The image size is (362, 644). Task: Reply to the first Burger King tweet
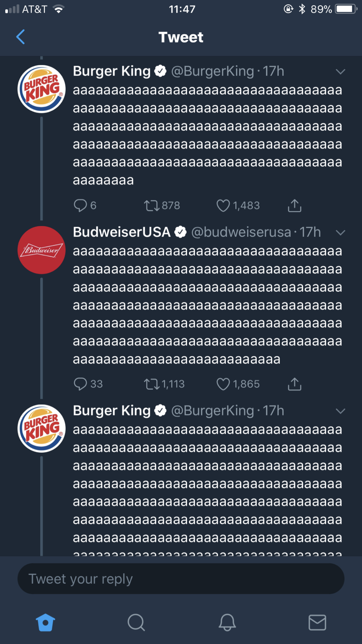pos(80,206)
